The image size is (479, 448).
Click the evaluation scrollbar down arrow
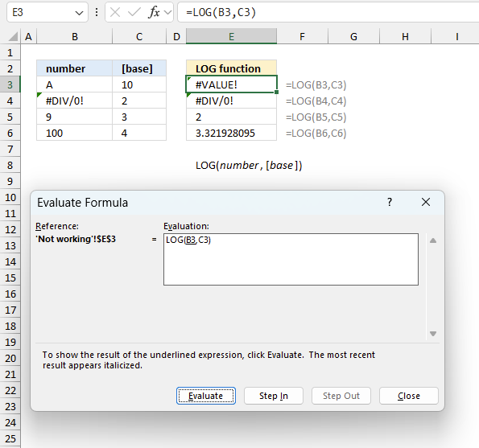pyautogui.click(x=433, y=334)
